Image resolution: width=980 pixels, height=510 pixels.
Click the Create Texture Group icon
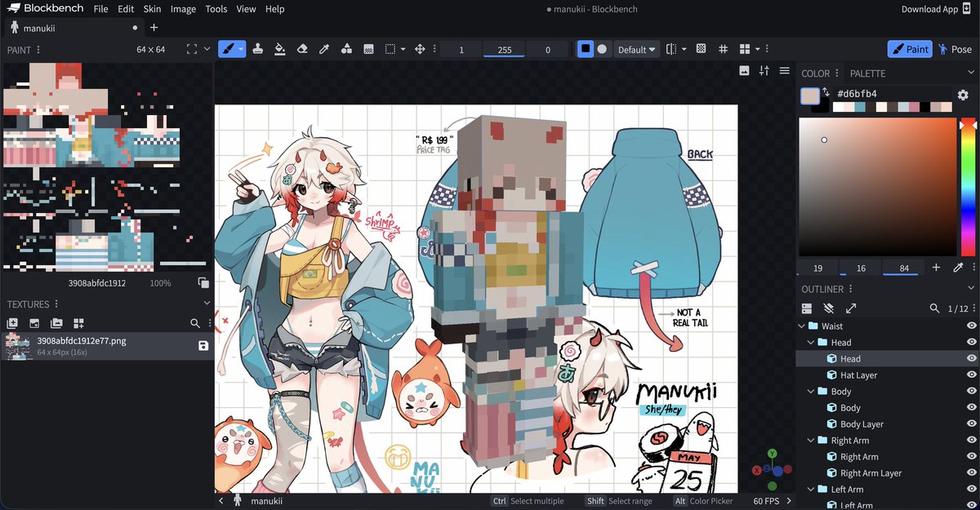[56, 323]
